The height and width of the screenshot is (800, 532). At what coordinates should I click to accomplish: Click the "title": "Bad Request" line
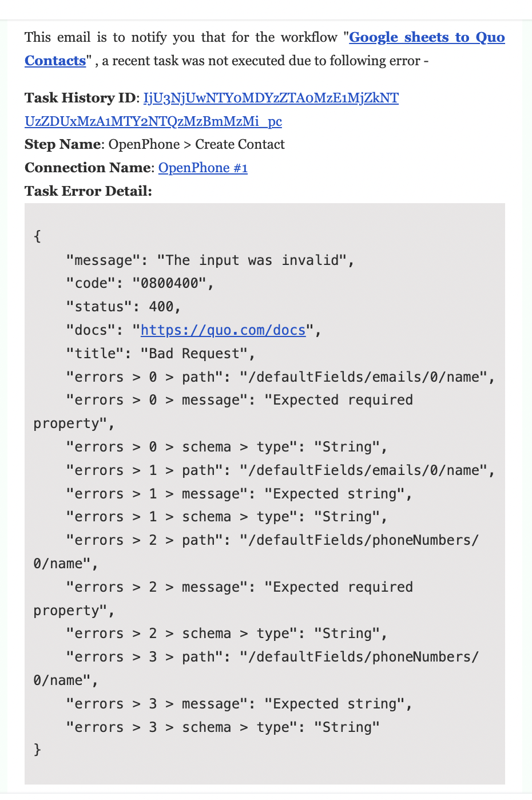pos(161,354)
